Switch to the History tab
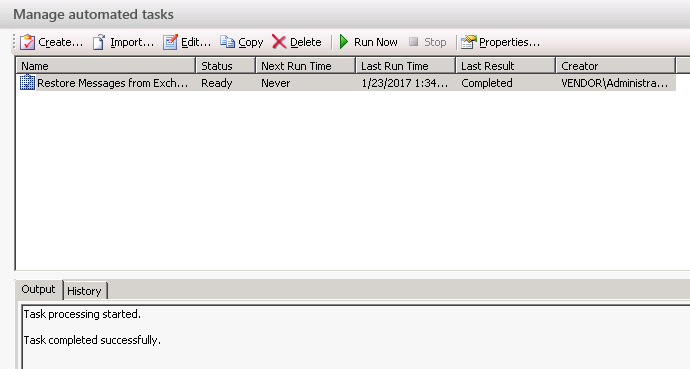 tap(84, 291)
